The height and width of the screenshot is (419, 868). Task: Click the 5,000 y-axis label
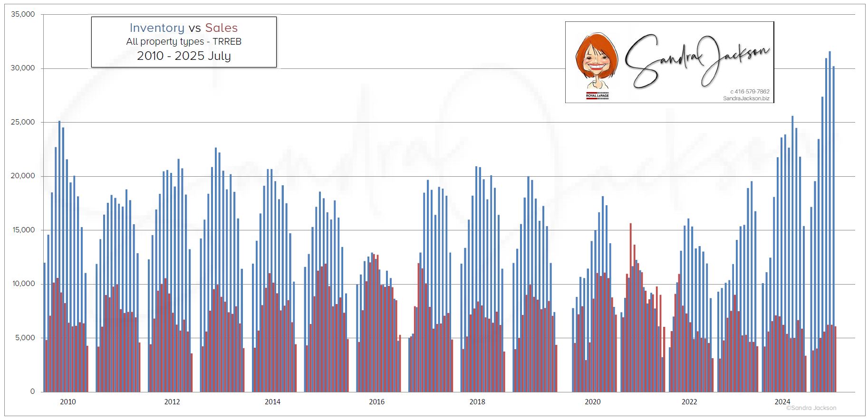25,338
